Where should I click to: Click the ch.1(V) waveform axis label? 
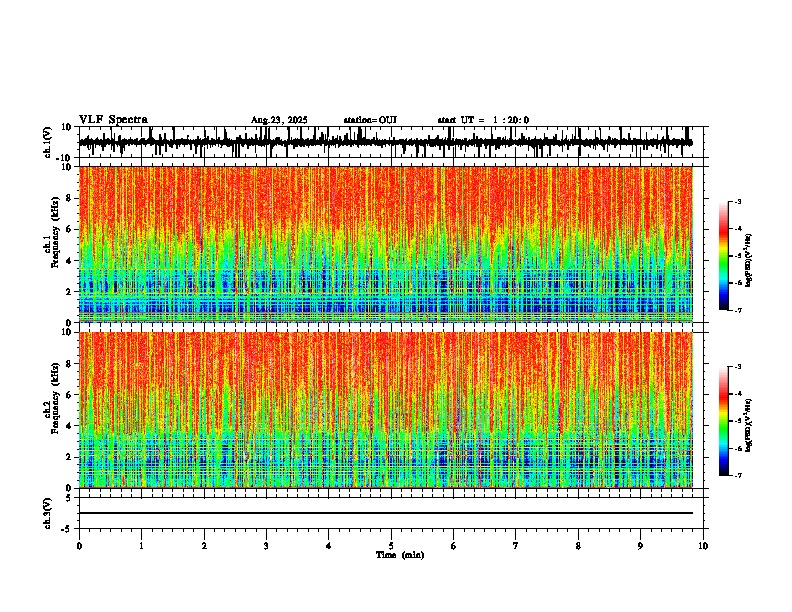coord(48,142)
